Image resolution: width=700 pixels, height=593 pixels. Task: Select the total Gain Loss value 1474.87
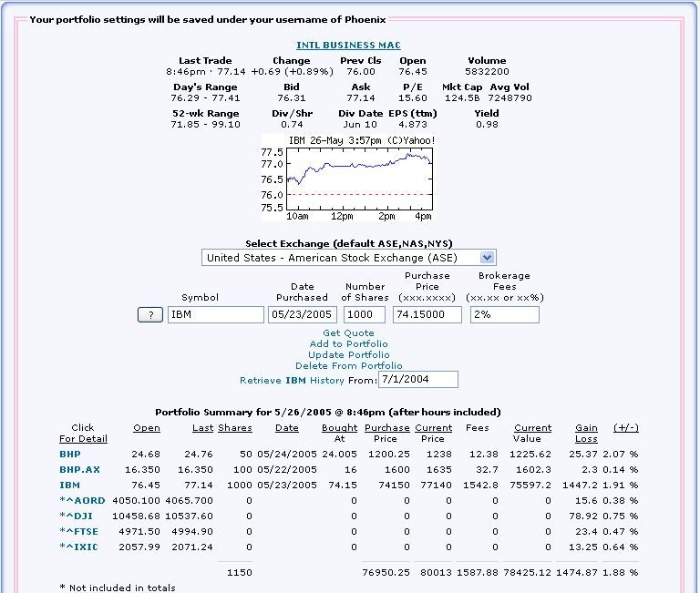pos(577,572)
